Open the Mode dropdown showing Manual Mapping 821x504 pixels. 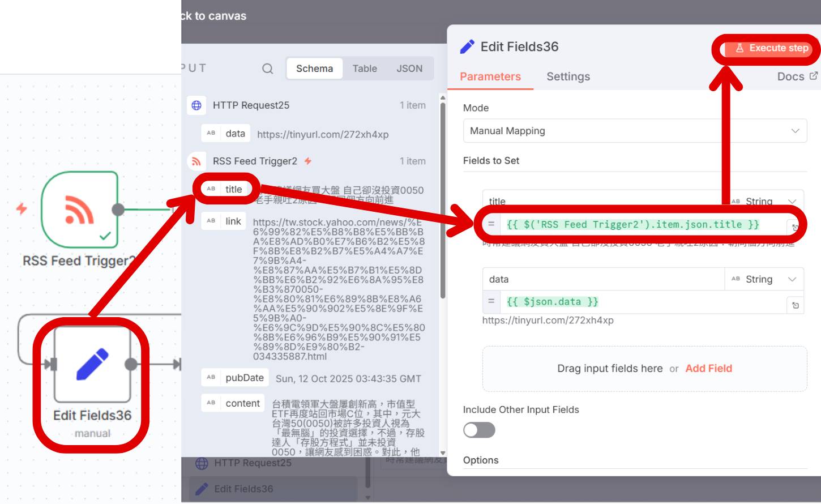click(x=635, y=131)
